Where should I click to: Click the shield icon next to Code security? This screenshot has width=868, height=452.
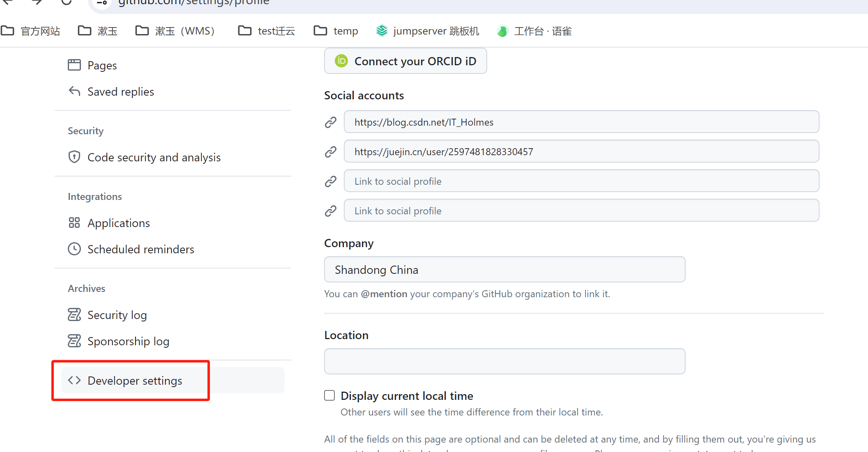point(74,157)
